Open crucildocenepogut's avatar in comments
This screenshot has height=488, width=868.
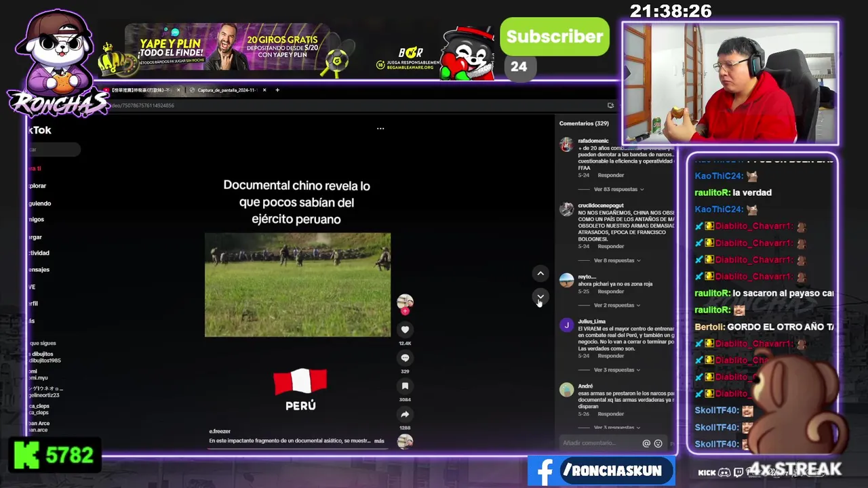(x=566, y=209)
